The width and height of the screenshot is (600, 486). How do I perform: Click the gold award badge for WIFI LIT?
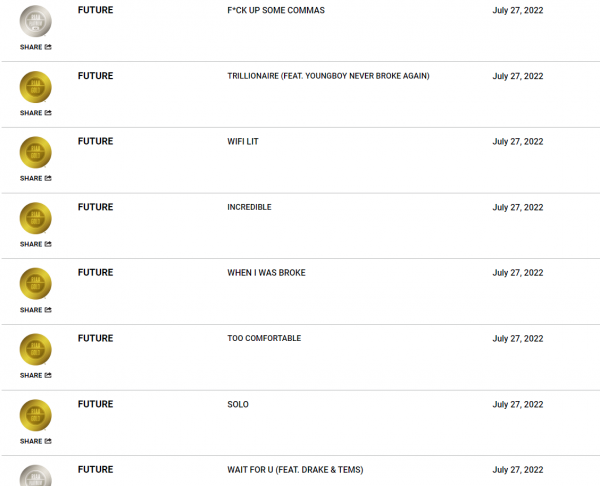[x=36, y=152]
